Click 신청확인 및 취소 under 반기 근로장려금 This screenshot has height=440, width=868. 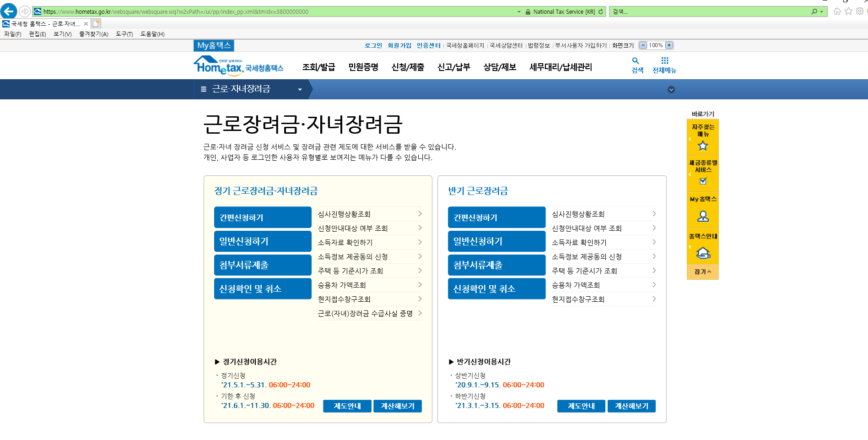496,289
